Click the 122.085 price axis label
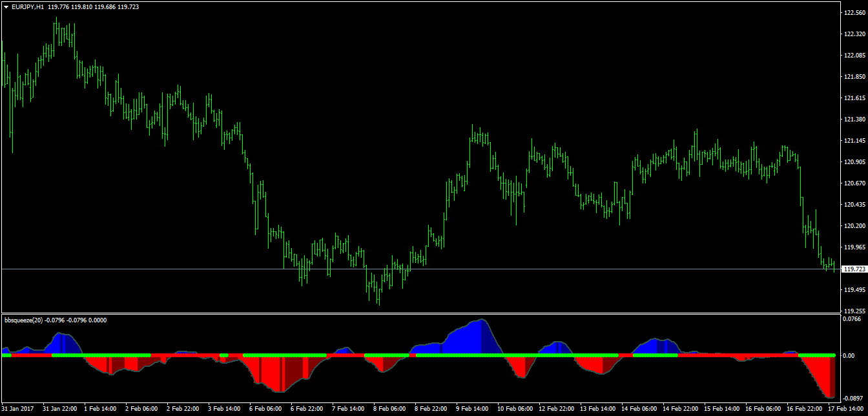The width and height of the screenshot is (868, 416). click(854, 56)
